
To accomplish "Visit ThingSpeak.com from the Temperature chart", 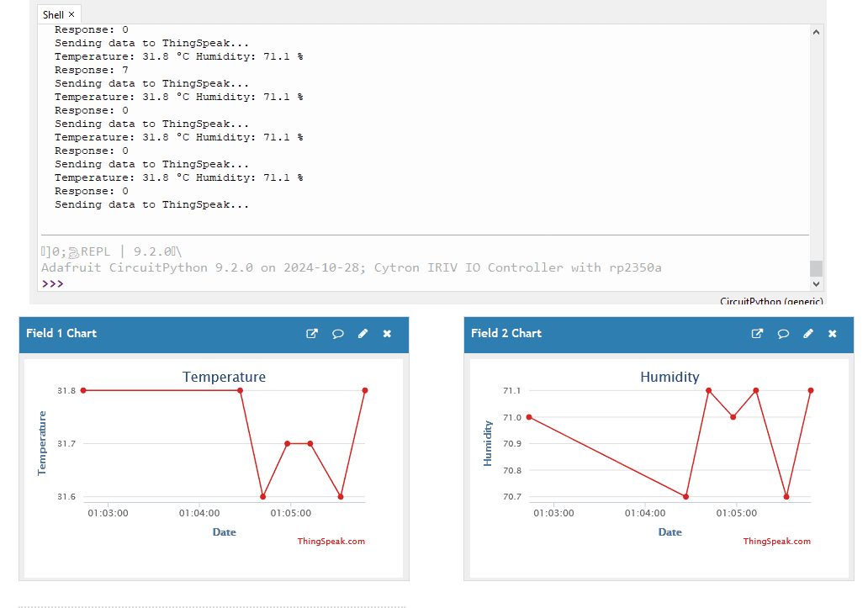I will [x=331, y=541].
